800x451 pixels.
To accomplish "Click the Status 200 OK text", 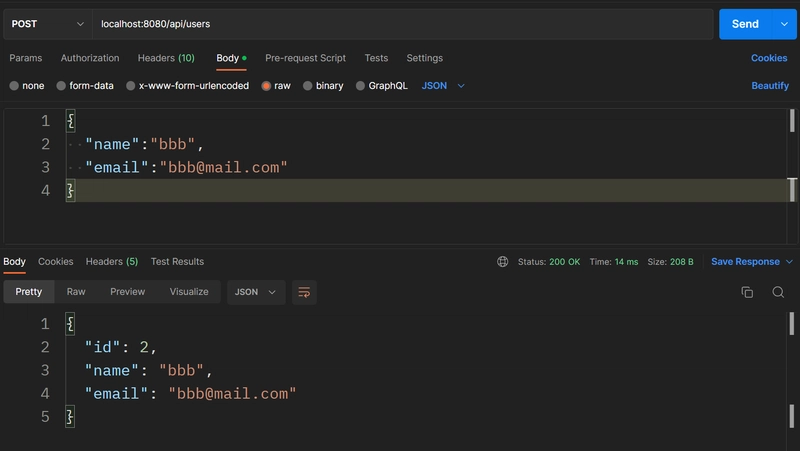I will click(x=549, y=262).
